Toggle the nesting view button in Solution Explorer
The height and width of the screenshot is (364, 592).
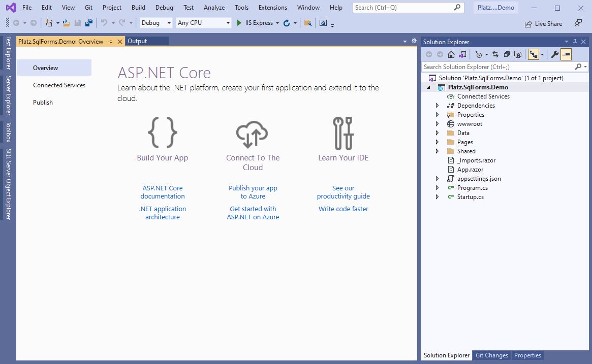click(x=534, y=55)
